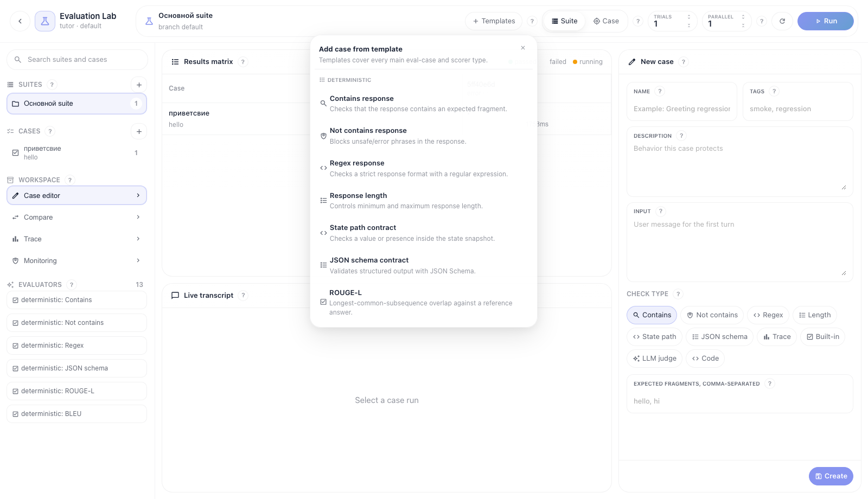The width and height of the screenshot is (868, 499).
Task: Open help icon beside New case
Action: point(684,62)
